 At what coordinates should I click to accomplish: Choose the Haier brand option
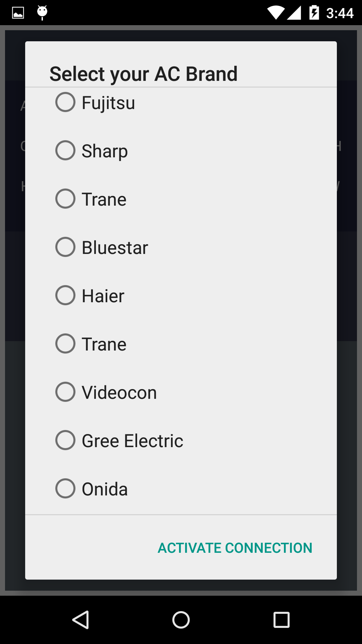[x=65, y=296]
